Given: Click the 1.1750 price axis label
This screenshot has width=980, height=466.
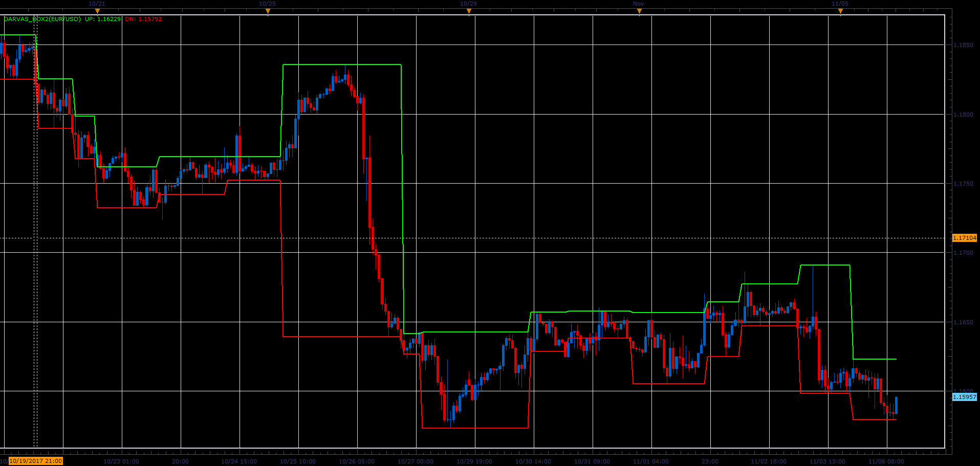Looking at the screenshot, I should (x=963, y=184).
